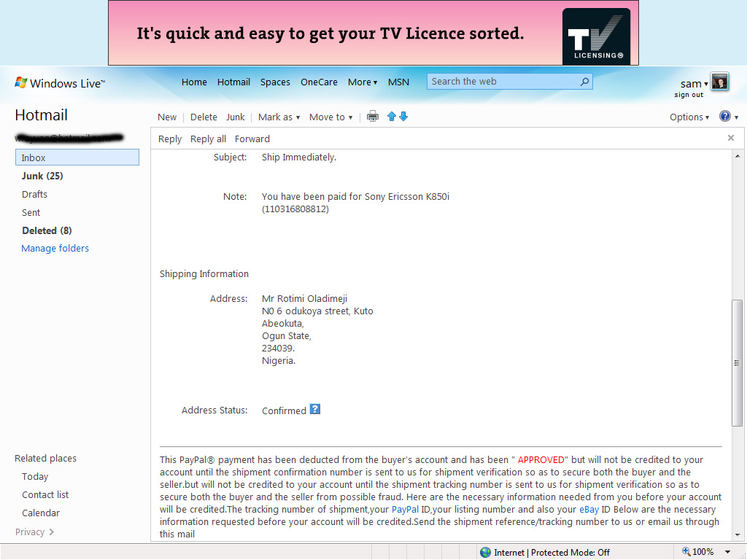This screenshot has height=560, width=747.
Task: Forward this email
Action: [x=252, y=139]
